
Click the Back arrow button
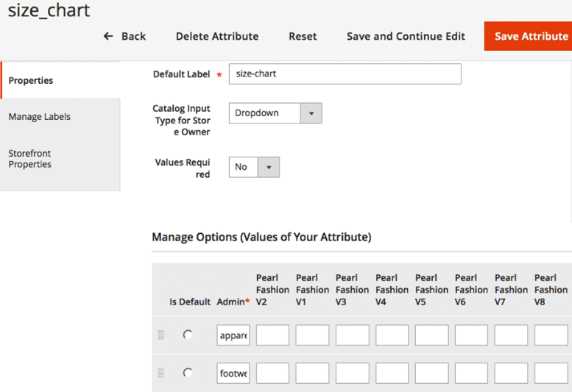124,36
